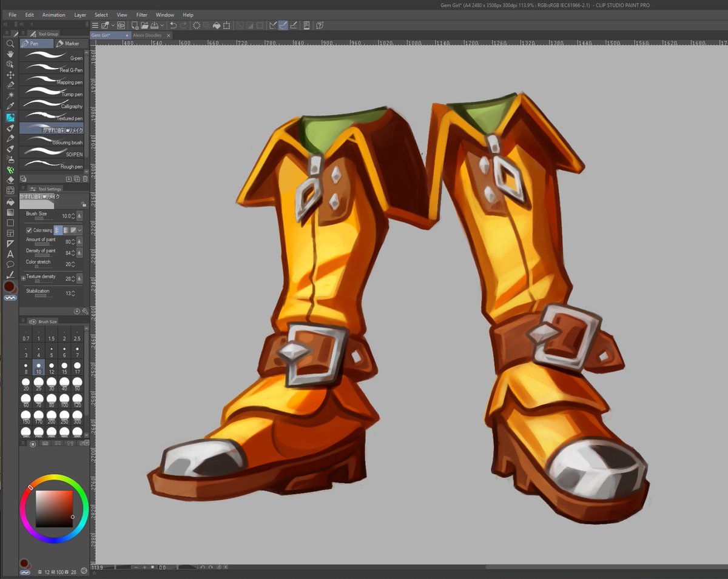Duplicate sub tool icon in Tool Group panel
The image size is (728, 579).
click(77, 179)
